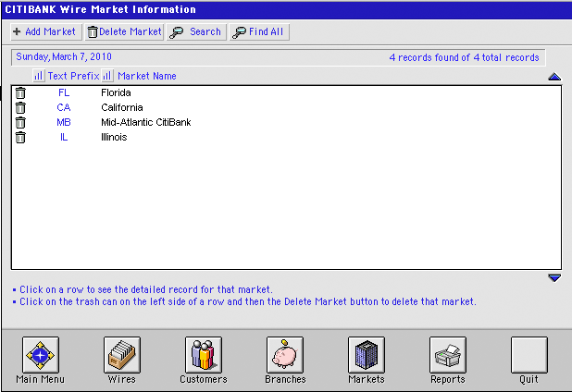The image size is (572, 392).
Task: Select the Florida market row
Action: pyautogui.click(x=286, y=92)
